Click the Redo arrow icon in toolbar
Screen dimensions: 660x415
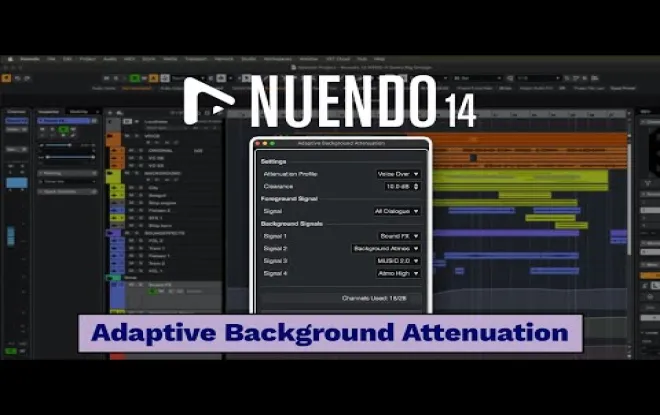27,78
